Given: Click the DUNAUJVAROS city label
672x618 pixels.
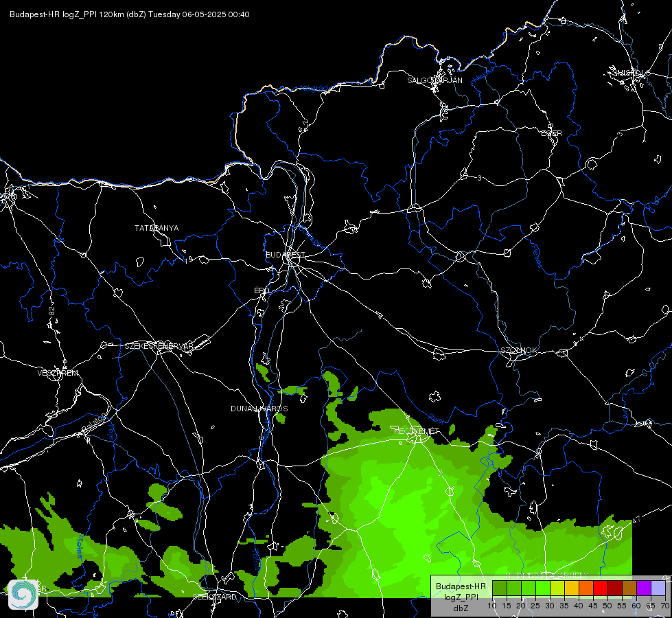Looking at the screenshot, I should 259,409.
